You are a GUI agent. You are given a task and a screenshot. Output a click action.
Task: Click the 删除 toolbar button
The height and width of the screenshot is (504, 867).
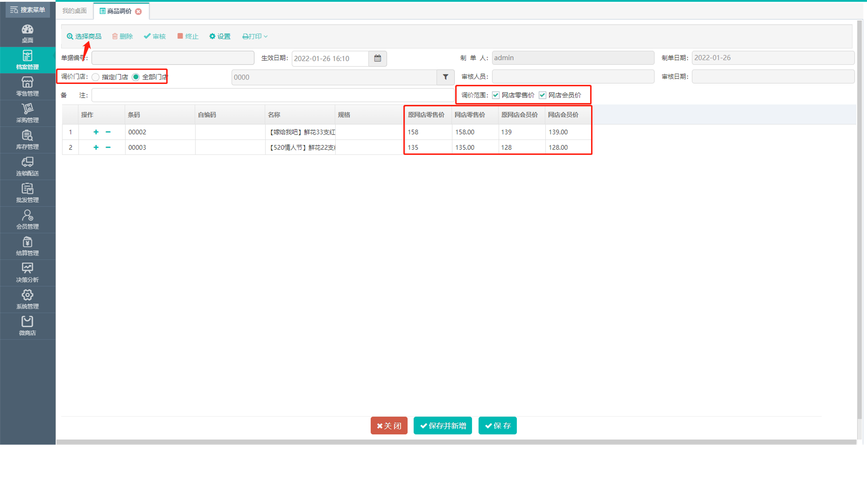122,36
